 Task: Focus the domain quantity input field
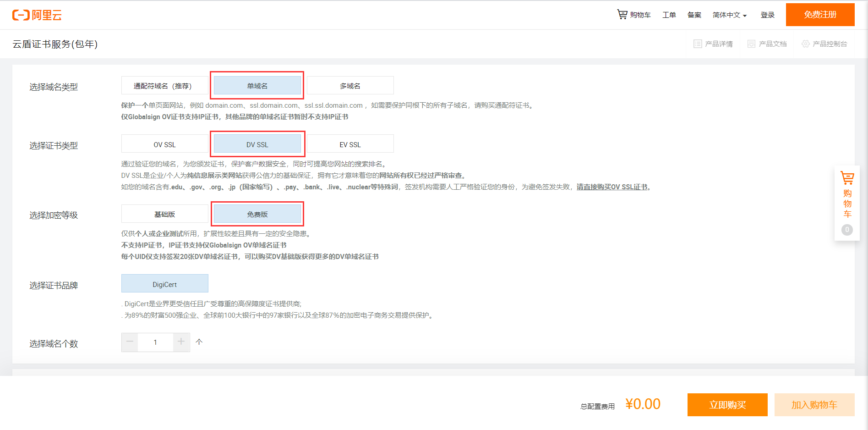(x=155, y=342)
